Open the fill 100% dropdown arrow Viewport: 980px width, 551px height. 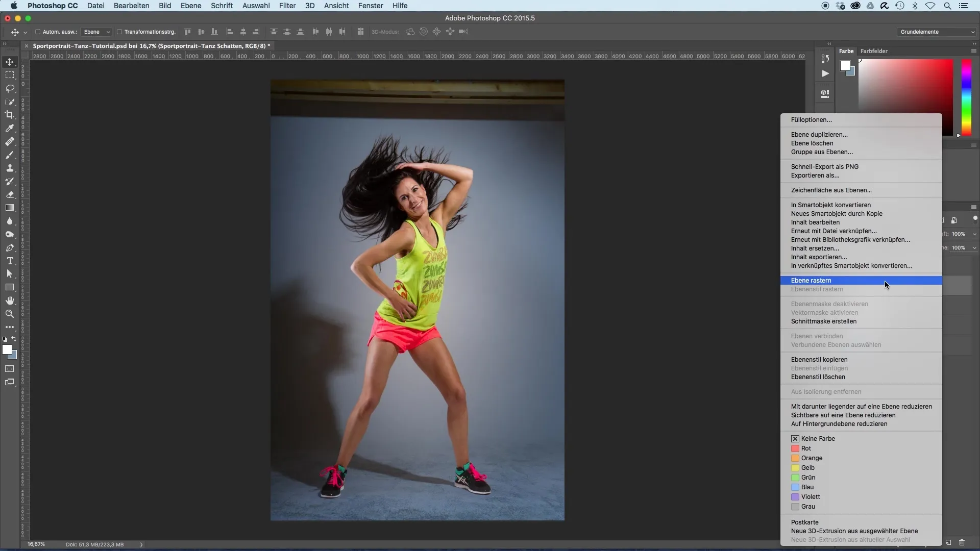tap(974, 248)
